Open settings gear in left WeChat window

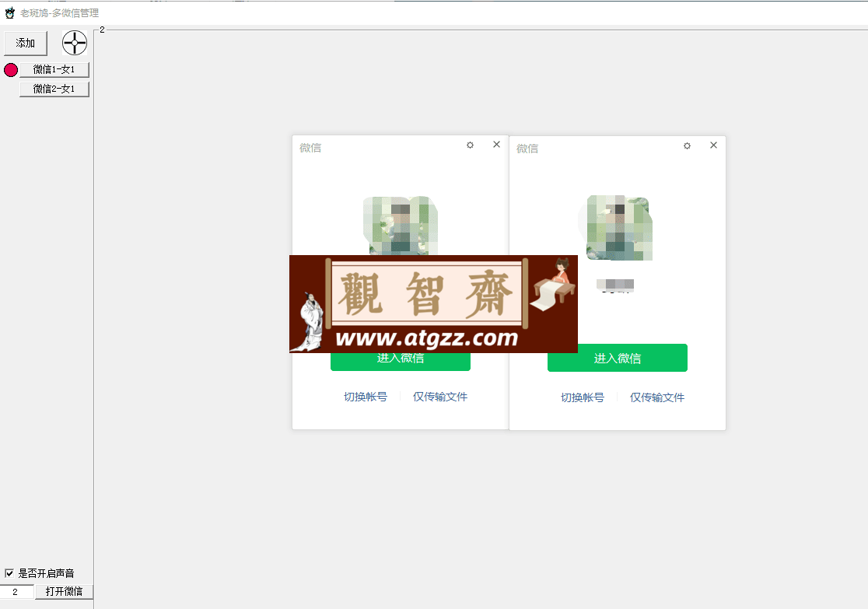(470, 145)
